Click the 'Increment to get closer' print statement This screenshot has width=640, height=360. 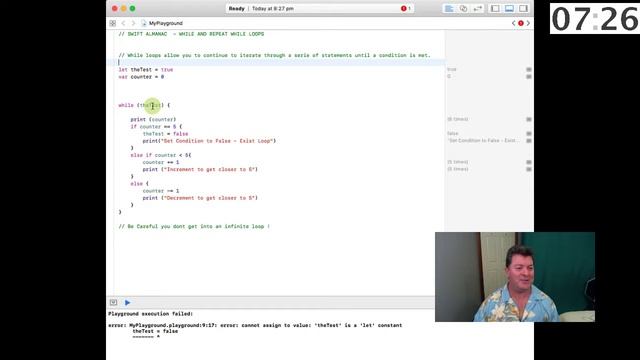(200, 170)
